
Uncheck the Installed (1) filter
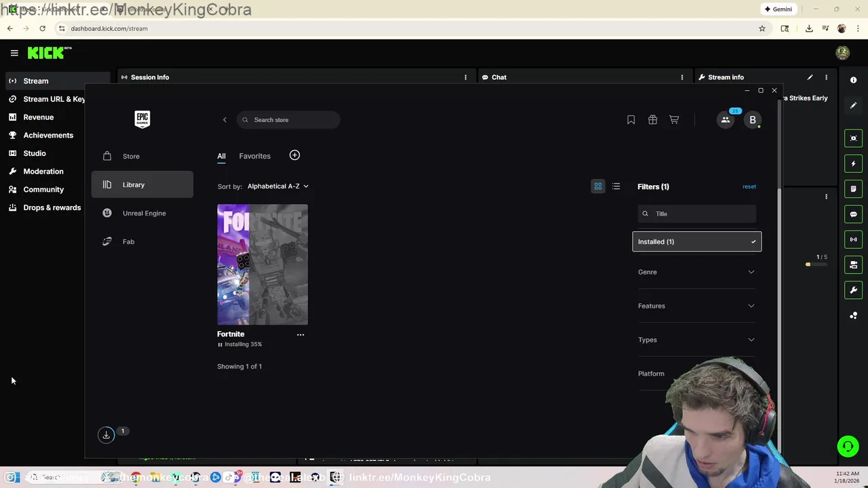[697, 241]
